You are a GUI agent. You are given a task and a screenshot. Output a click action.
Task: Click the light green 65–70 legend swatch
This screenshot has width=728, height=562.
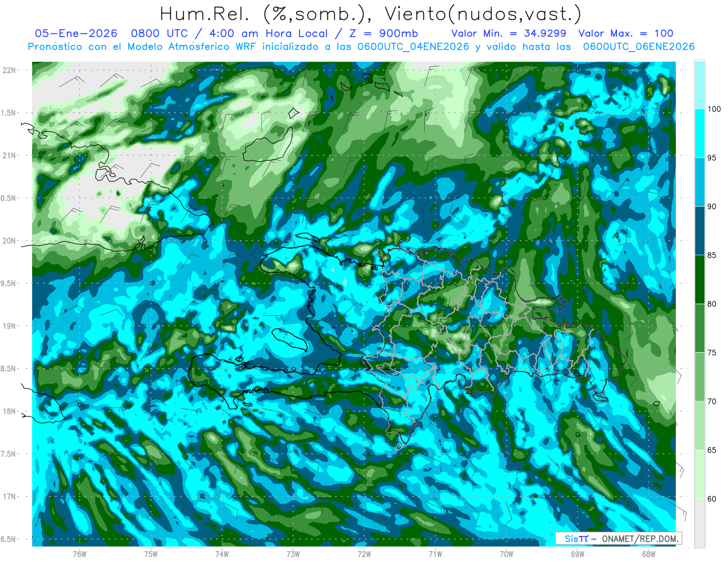click(x=699, y=426)
